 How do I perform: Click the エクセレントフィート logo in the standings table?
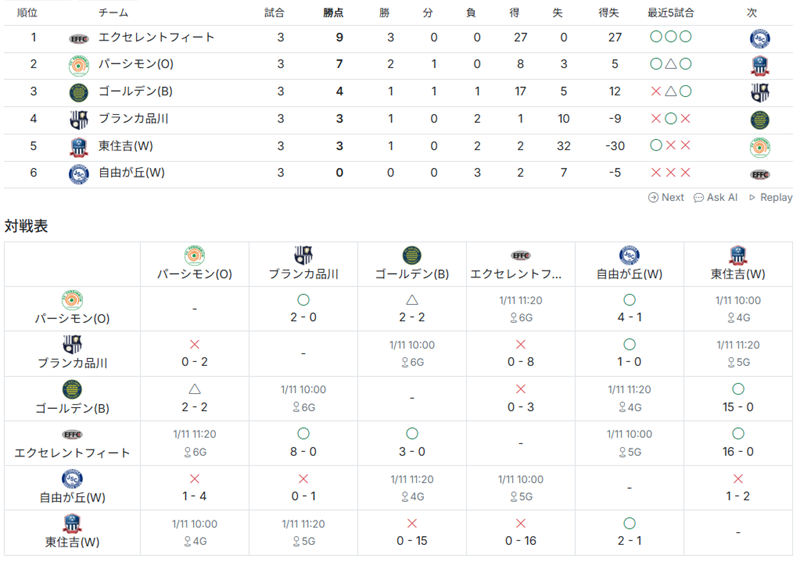(79, 38)
